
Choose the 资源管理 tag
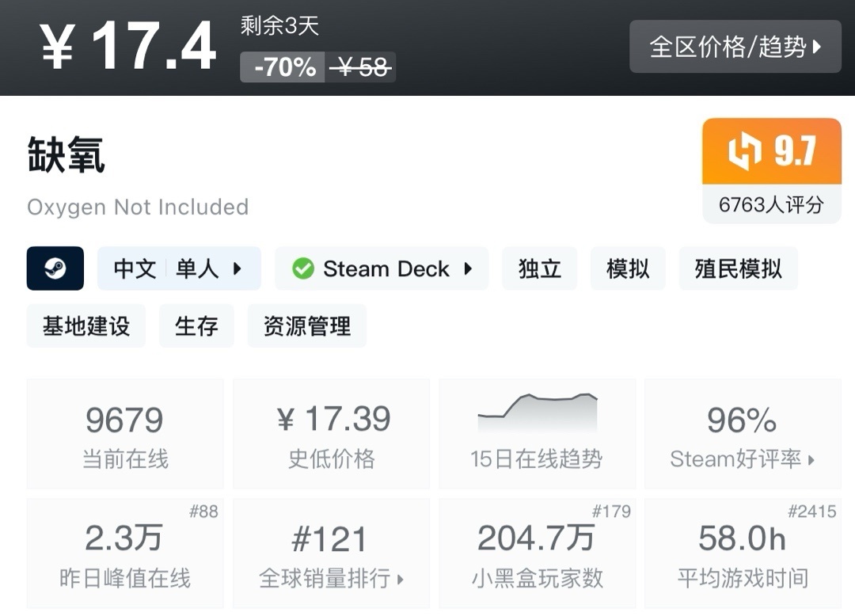coord(306,325)
